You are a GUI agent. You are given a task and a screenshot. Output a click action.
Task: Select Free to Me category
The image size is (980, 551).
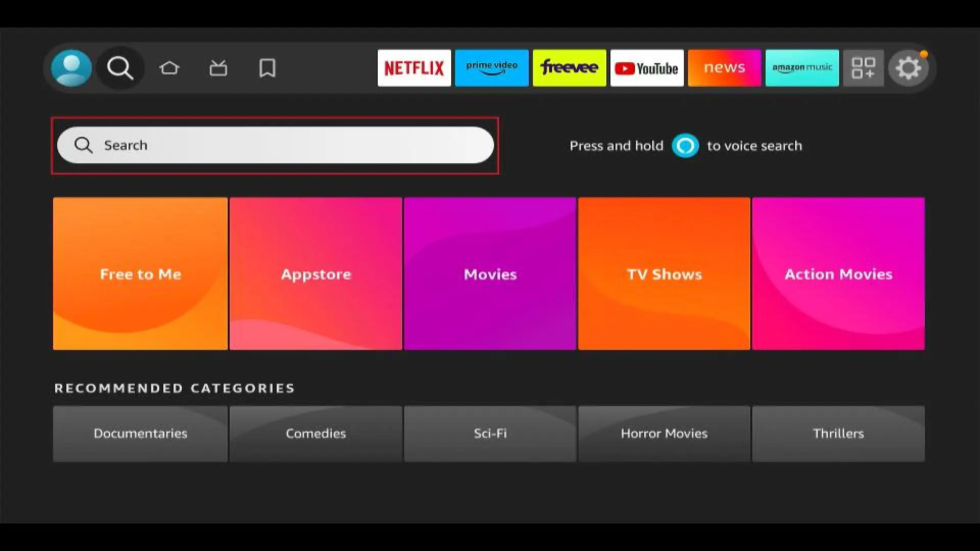tap(140, 274)
